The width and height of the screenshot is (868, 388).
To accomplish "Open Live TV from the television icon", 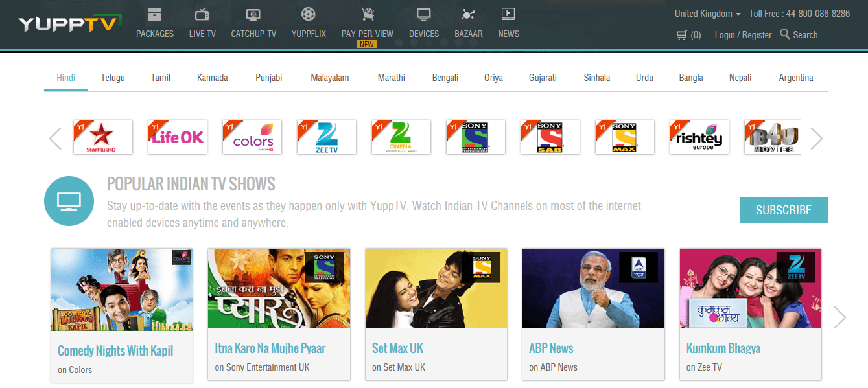I will (202, 14).
